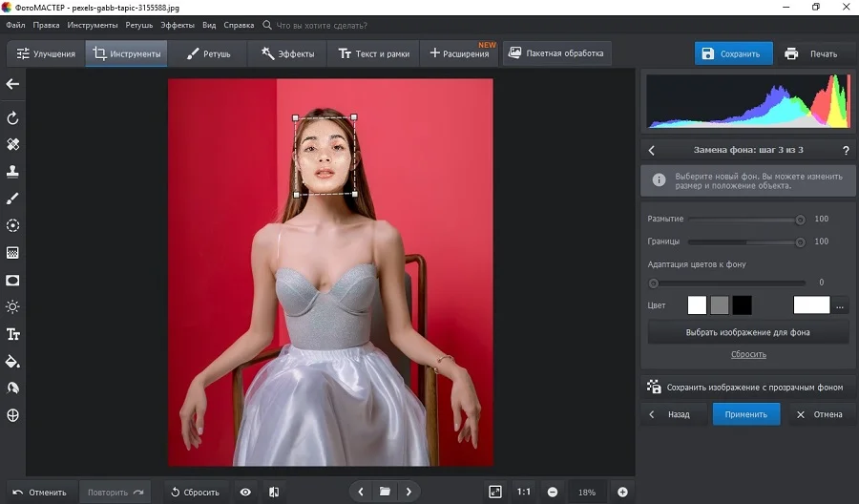Click the Сбросить link under background options
This screenshot has height=504, width=859.
point(748,354)
